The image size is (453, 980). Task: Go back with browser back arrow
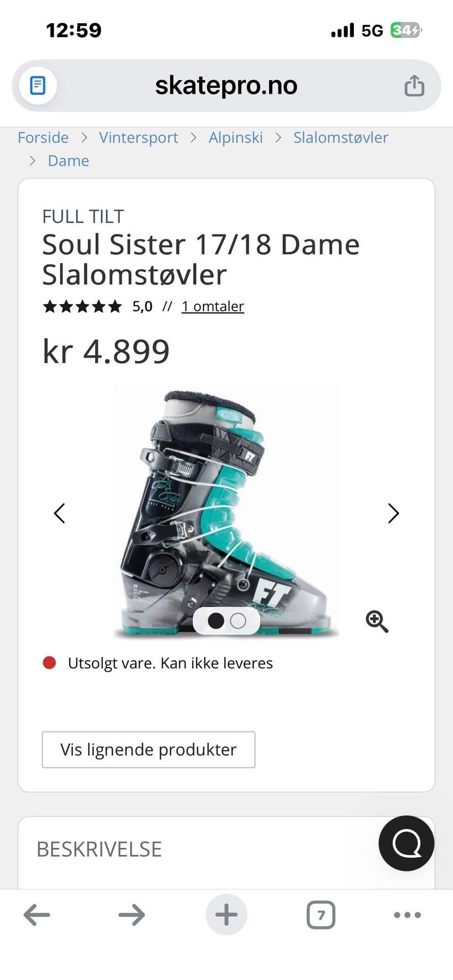click(x=37, y=914)
